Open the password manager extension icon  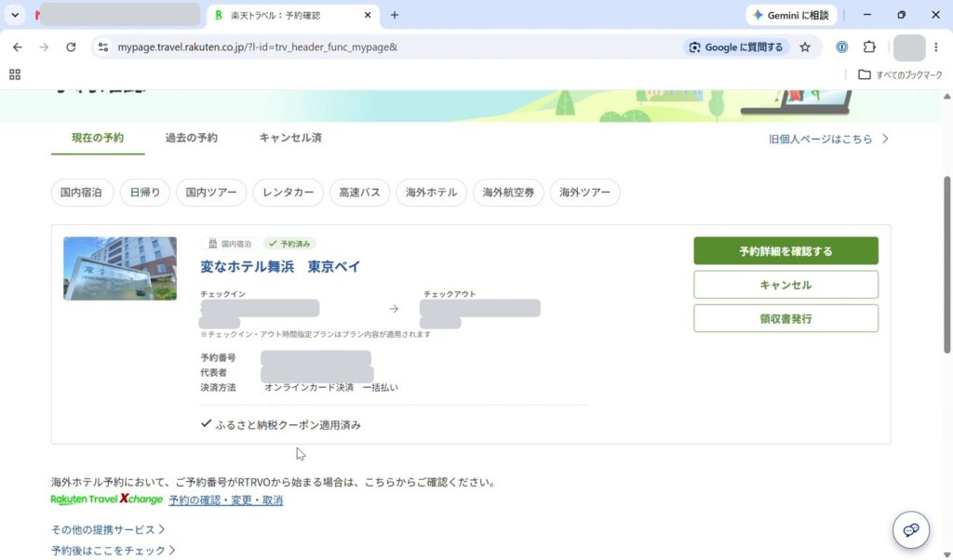pyautogui.click(x=841, y=47)
